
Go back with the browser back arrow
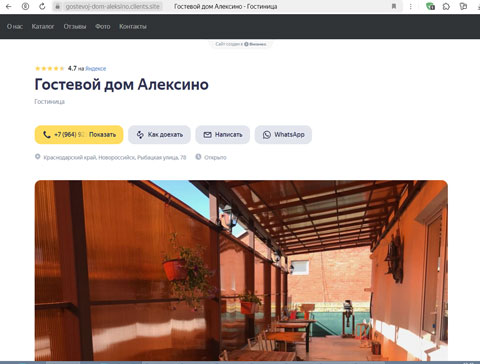pyautogui.click(x=9, y=6)
